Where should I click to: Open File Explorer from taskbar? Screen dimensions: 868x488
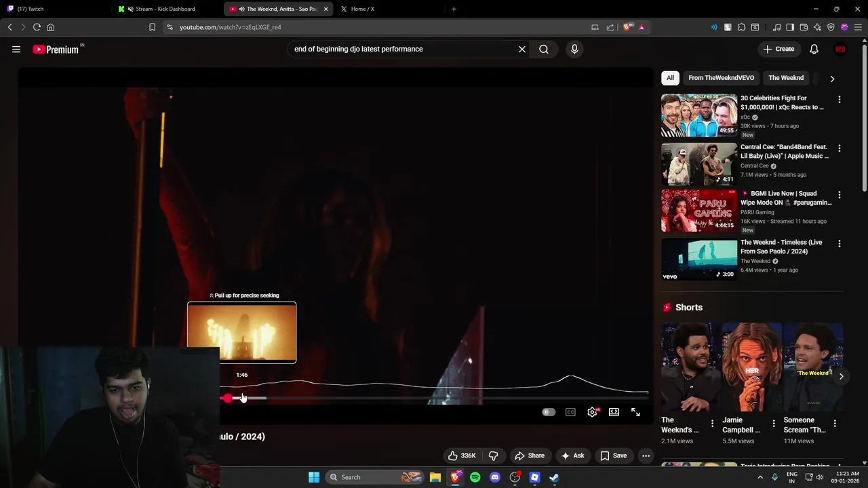(435, 477)
